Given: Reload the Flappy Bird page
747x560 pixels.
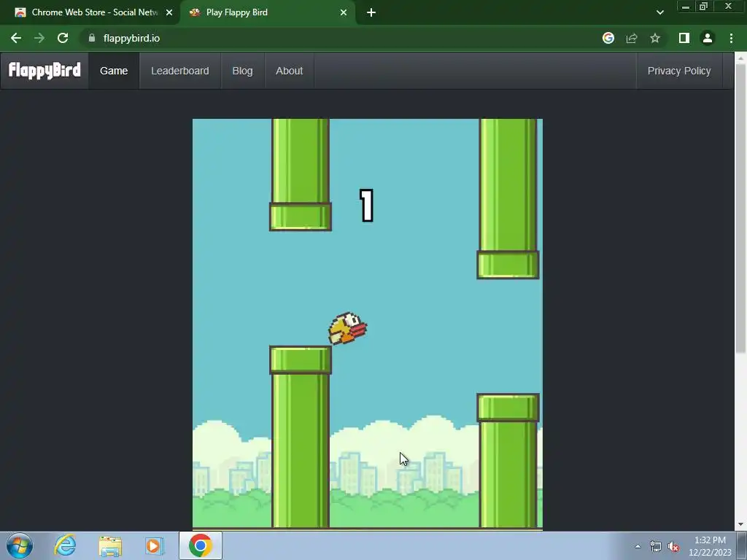Looking at the screenshot, I should (x=63, y=38).
